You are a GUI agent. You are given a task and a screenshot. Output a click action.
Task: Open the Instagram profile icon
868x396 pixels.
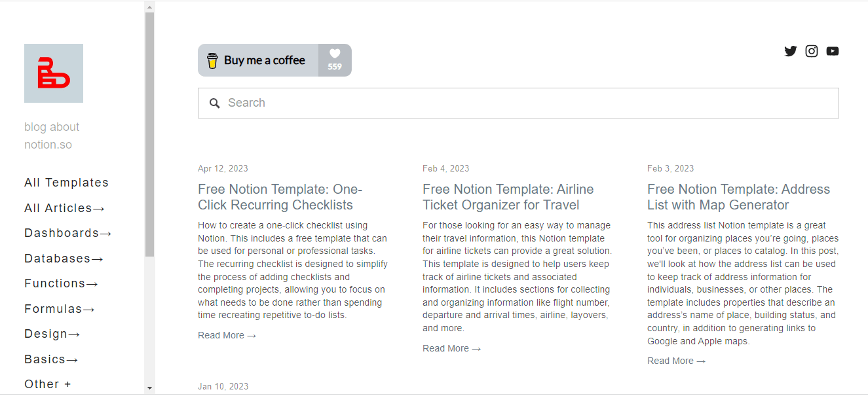[812, 51]
